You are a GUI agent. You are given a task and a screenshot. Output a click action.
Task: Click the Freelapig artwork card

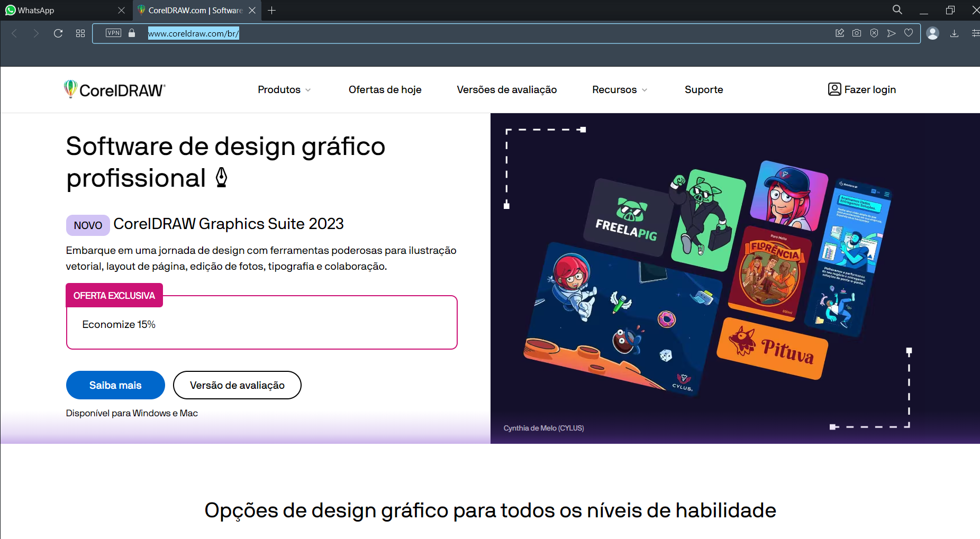tap(627, 217)
